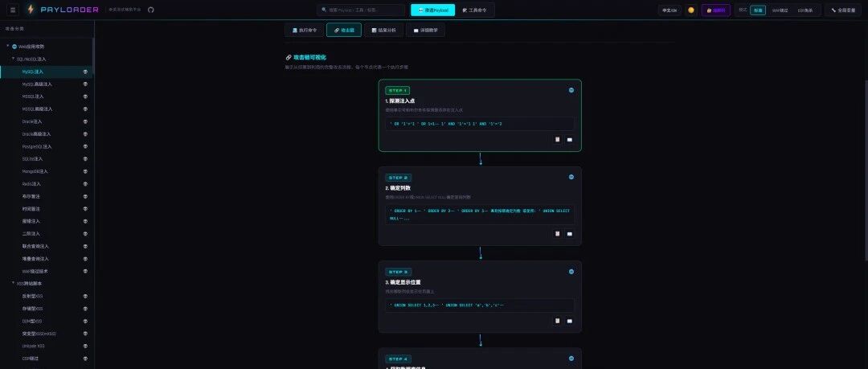868x369 pixels.
Task: Select 突变型XSS(mXSS) in the sidebar
Action: click(39, 334)
